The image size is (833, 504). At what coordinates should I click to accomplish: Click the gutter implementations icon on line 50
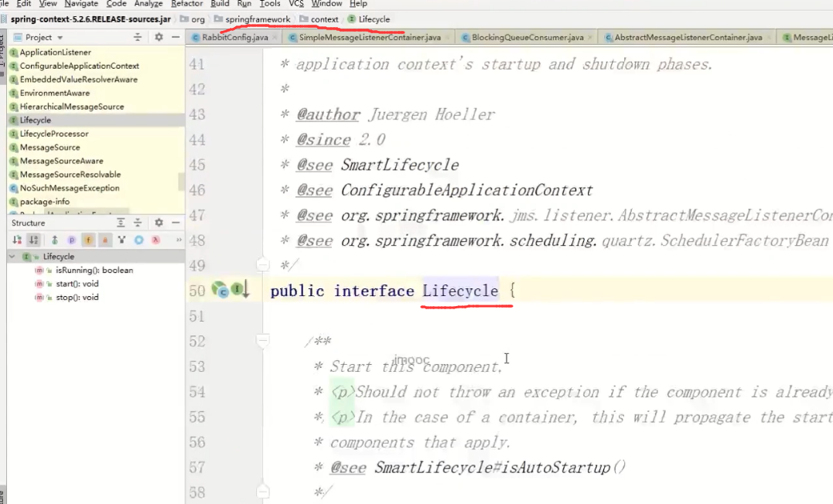(220, 290)
